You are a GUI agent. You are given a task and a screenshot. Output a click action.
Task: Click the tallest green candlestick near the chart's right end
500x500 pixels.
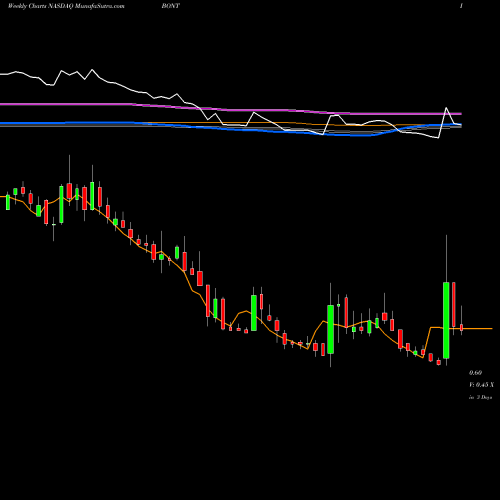pos(446,320)
